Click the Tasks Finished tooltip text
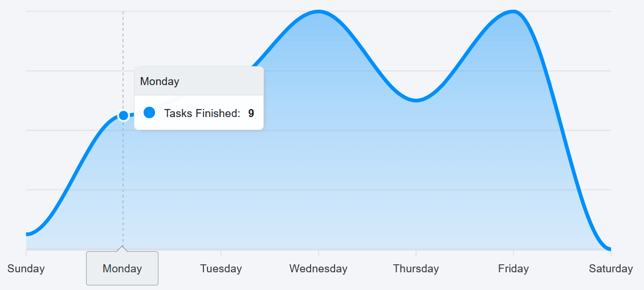Image resolution: width=644 pixels, height=290 pixels. pos(202,114)
